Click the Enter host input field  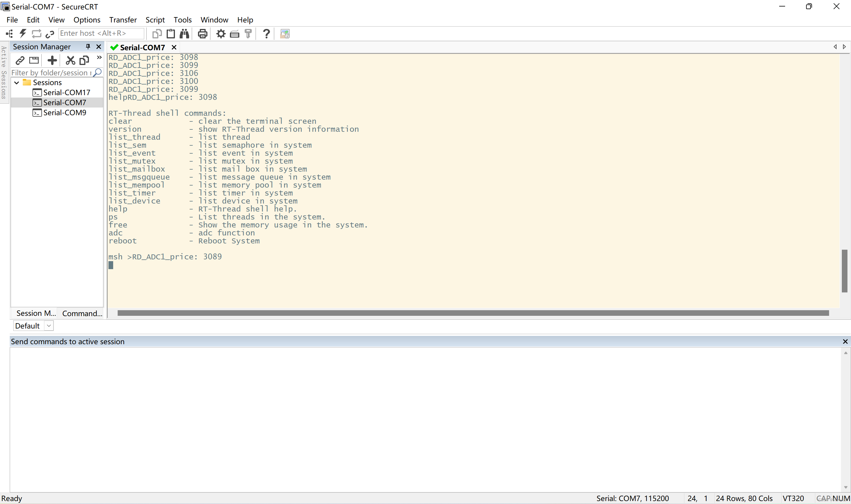coord(101,33)
